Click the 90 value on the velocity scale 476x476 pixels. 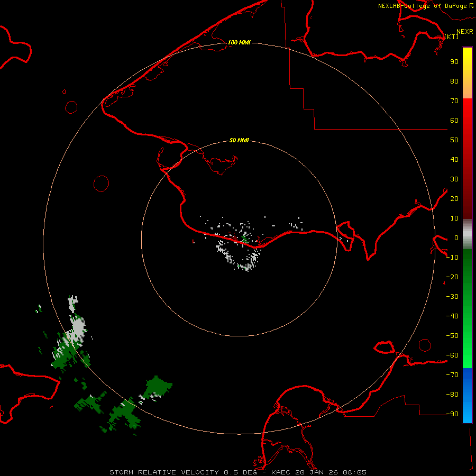[x=454, y=62]
